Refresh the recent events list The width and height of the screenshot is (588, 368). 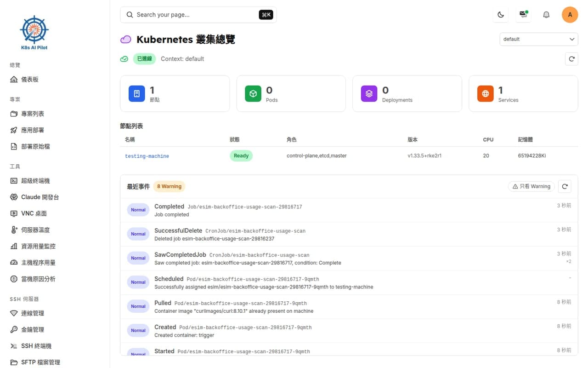coord(565,186)
